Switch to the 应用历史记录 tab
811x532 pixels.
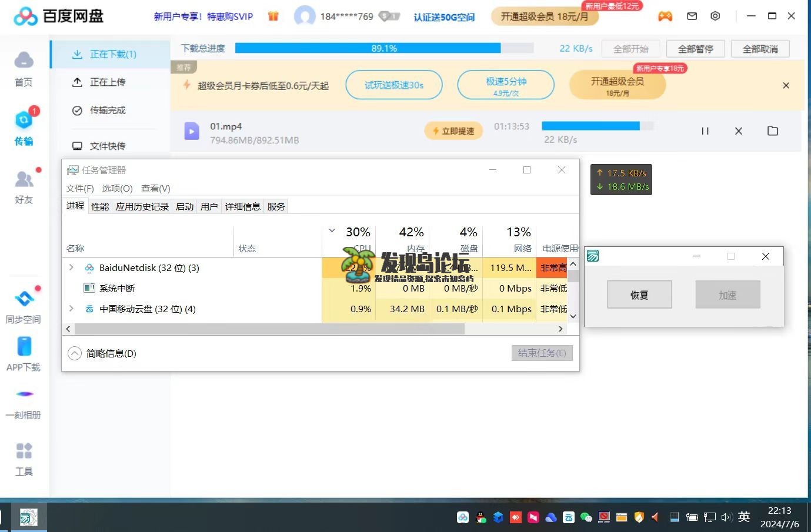click(142, 206)
